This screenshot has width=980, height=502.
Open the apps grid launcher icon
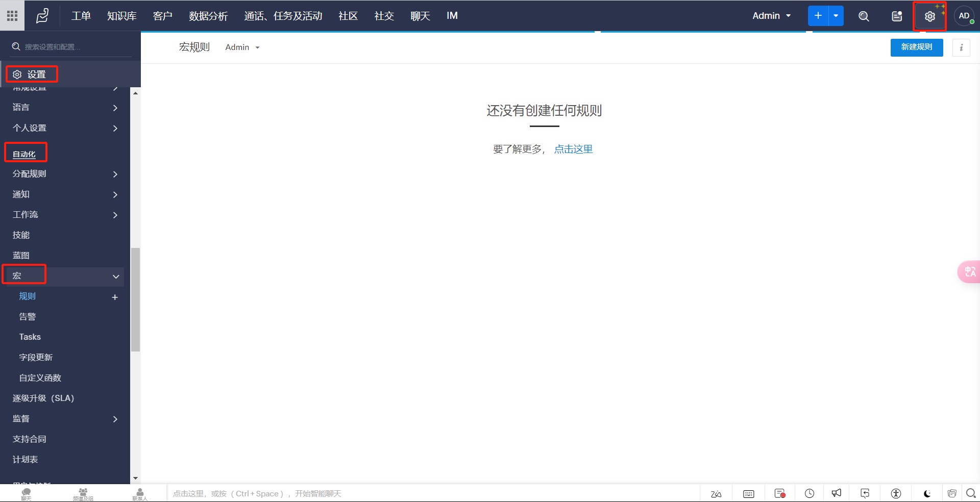[x=12, y=16]
